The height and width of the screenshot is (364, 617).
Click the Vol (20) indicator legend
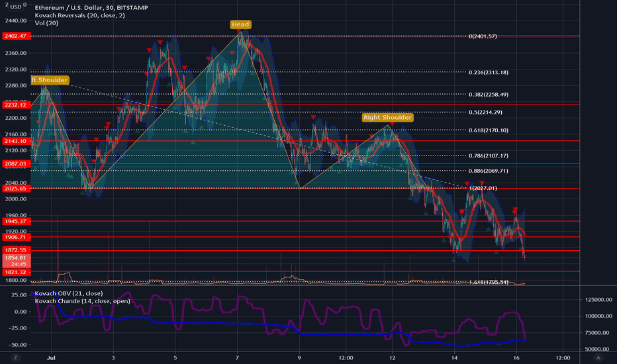tap(46, 23)
